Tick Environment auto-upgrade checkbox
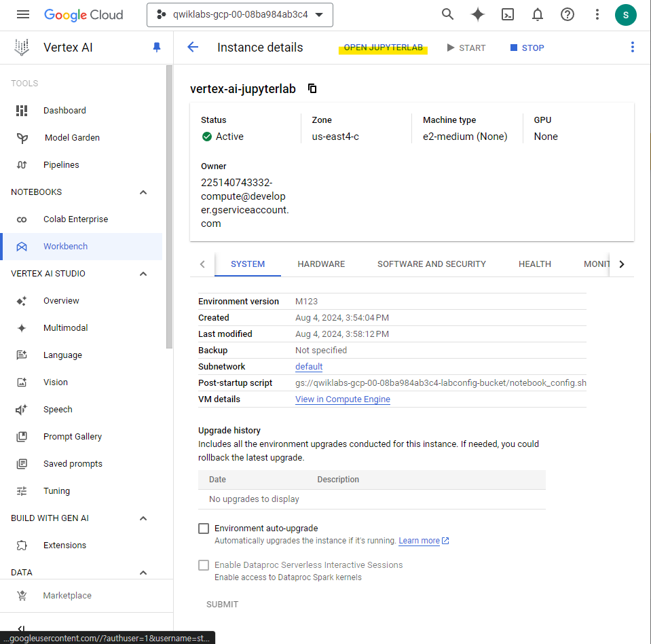Viewport: 651px width, 644px height. (204, 529)
